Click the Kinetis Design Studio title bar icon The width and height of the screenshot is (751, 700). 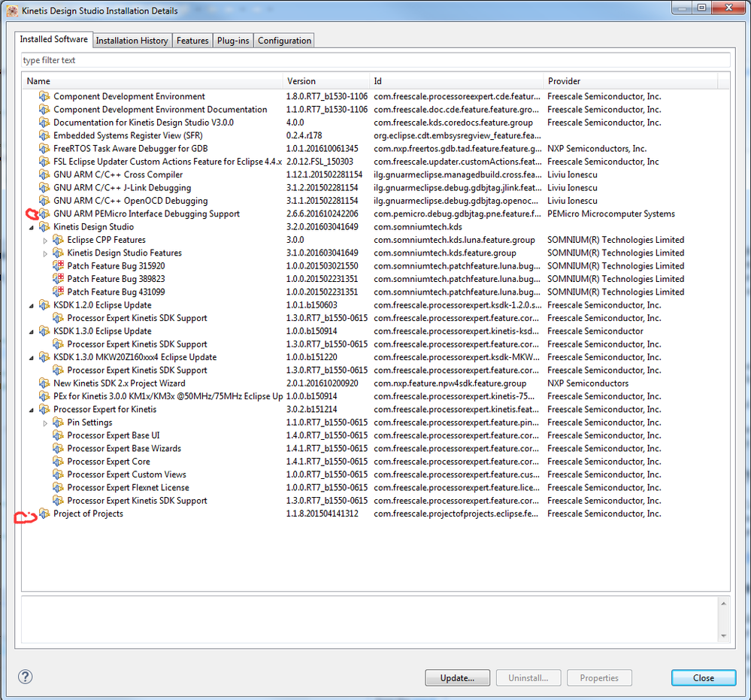click(x=12, y=11)
